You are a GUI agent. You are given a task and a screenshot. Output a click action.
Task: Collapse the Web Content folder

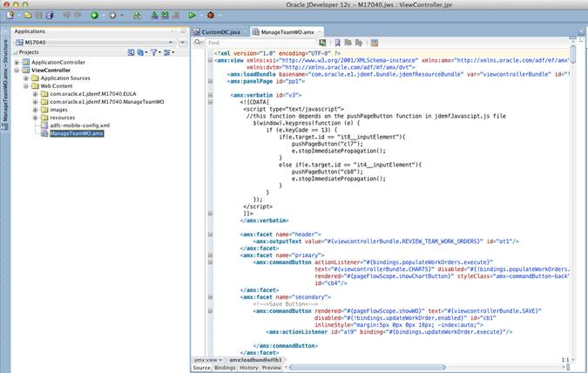pos(26,86)
